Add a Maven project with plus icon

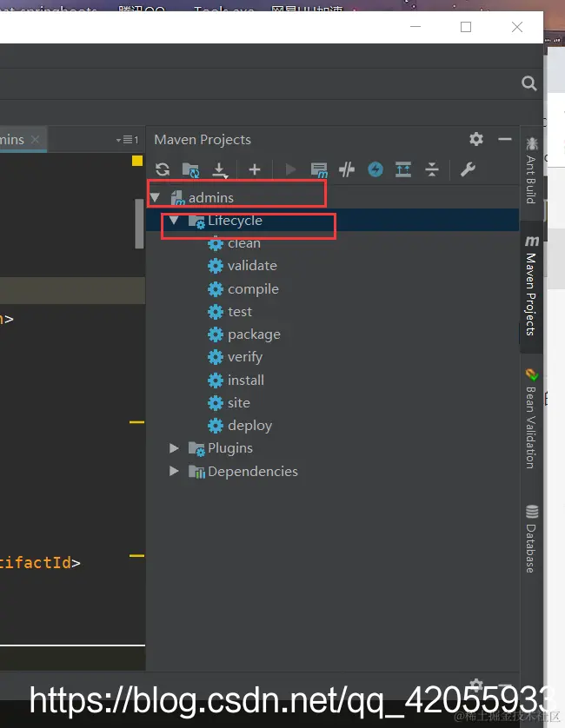point(254,169)
